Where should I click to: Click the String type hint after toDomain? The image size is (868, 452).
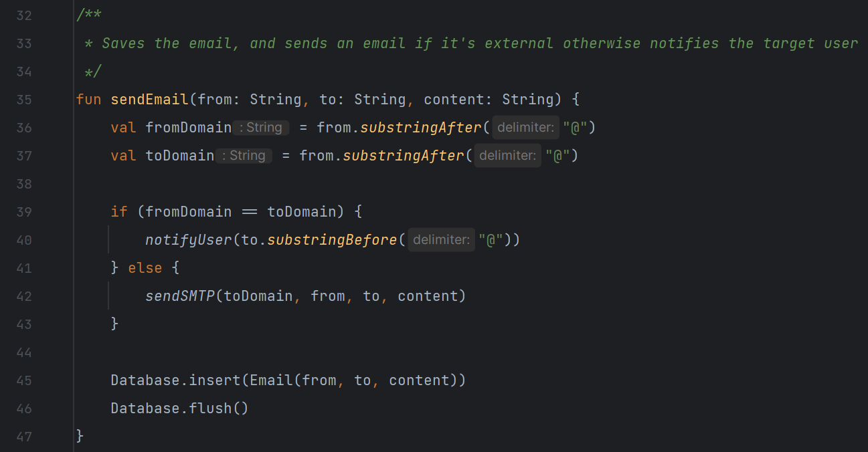point(244,156)
